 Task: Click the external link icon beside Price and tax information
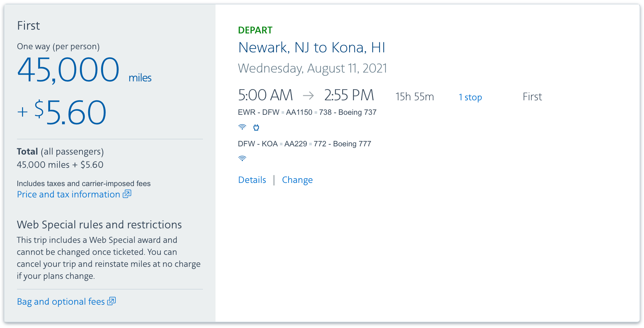[x=127, y=194]
